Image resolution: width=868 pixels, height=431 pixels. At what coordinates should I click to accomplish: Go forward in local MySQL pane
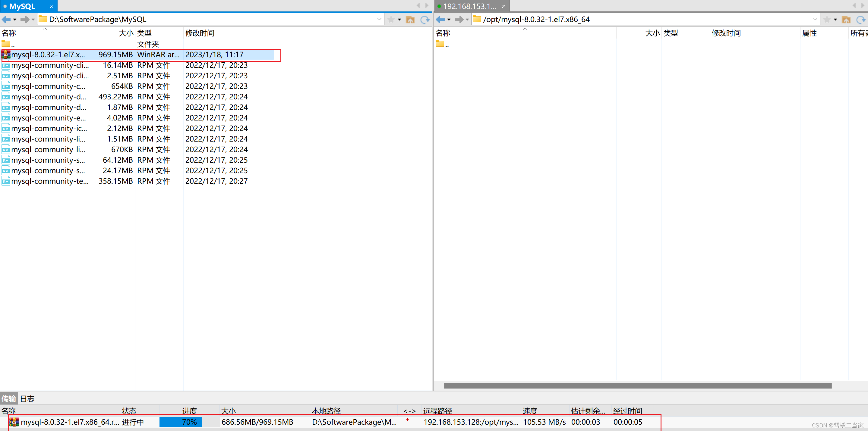pyautogui.click(x=25, y=20)
